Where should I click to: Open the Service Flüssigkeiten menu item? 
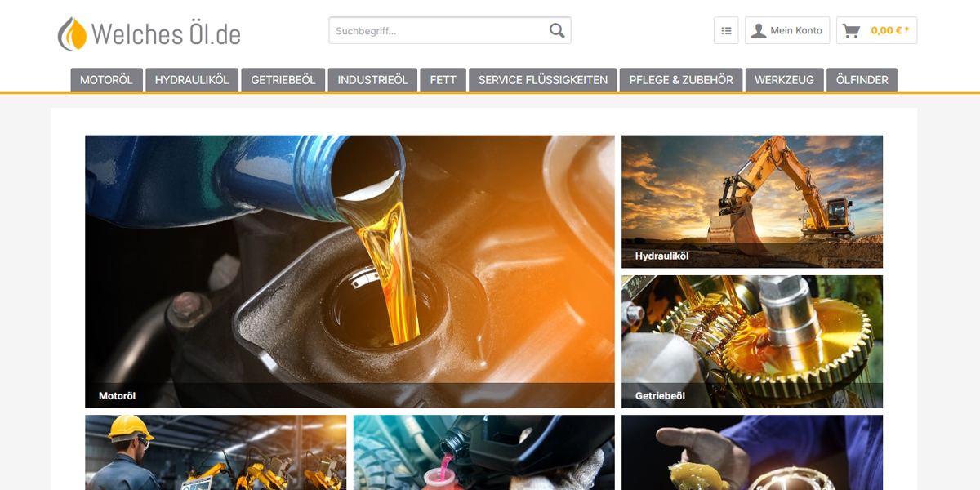(543, 80)
